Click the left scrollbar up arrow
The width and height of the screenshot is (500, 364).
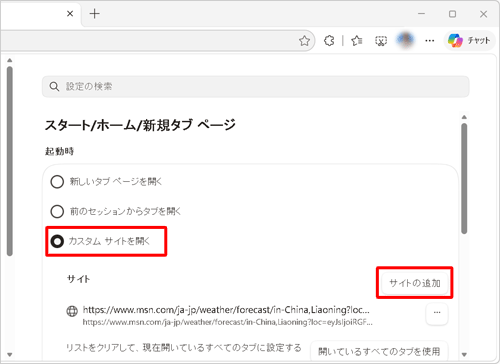point(10,60)
